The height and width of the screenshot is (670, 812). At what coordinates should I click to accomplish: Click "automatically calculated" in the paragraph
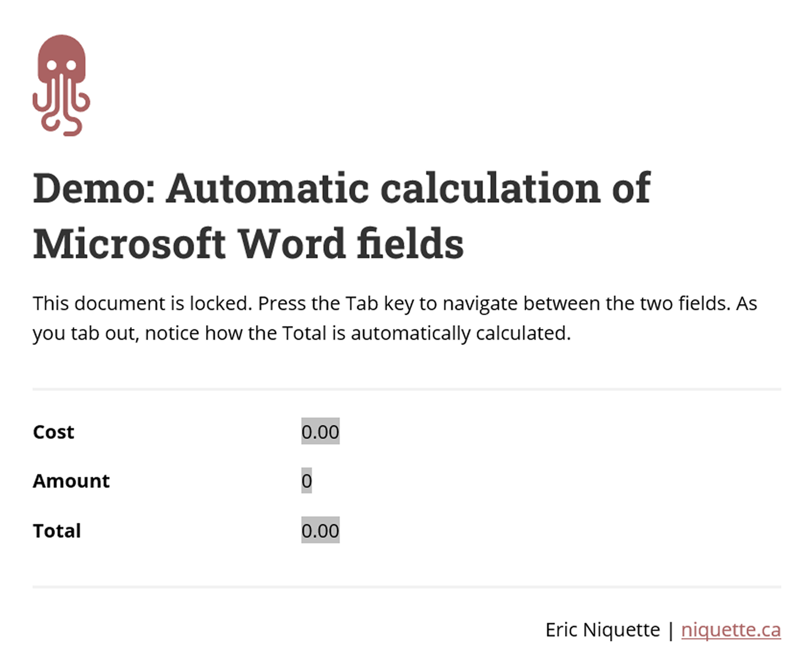[461, 333]
